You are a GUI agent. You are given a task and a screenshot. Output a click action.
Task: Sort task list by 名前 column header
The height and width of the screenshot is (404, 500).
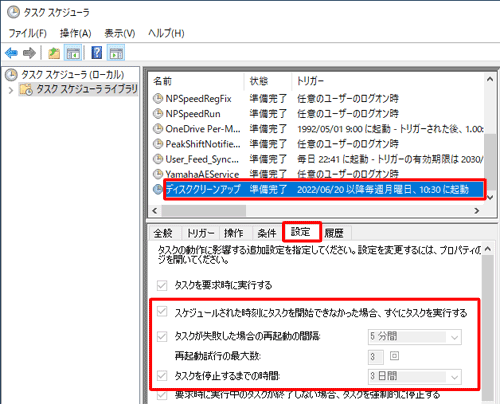pyautogui.click(x=196, y=81)
